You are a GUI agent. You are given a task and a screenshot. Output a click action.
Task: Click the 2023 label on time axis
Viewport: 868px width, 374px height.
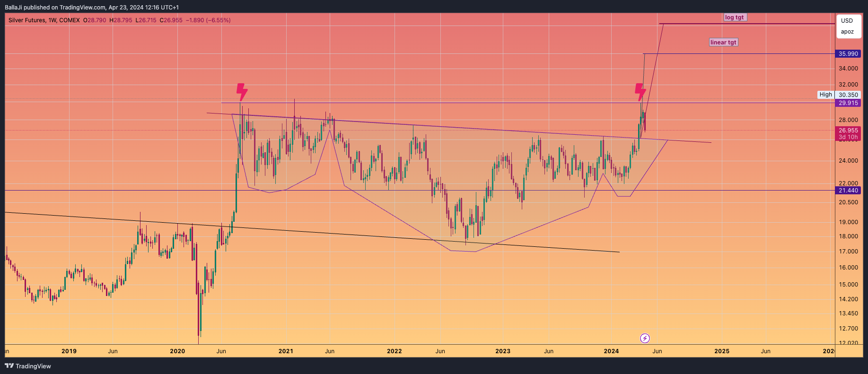503,351
